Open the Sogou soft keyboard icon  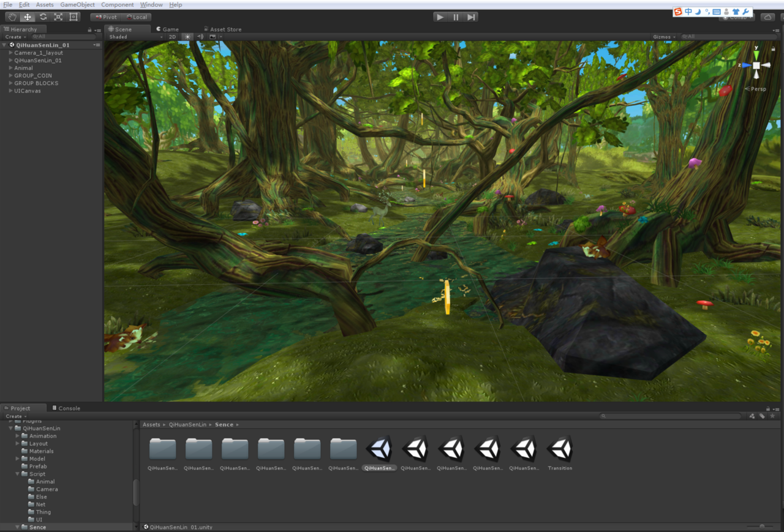pyautogui.click(x=717, y=12)
